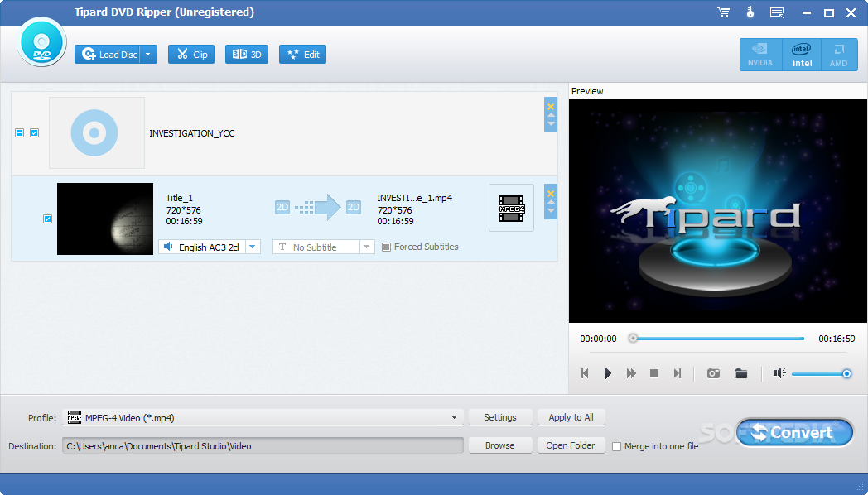Viewport: 868px width, 495px height.
Task: Skip to next in preview
Action: pyautogui.click(x=677, y=373)
